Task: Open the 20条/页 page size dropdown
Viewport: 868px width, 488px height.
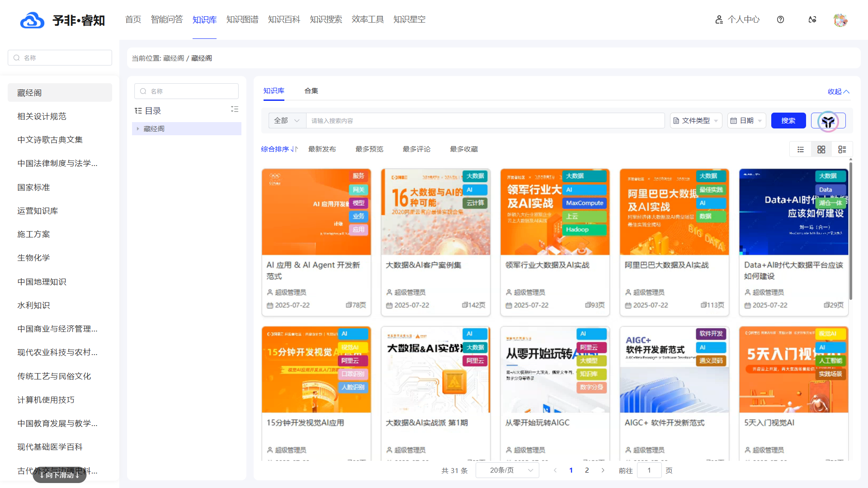Action: tap(508, 470)
